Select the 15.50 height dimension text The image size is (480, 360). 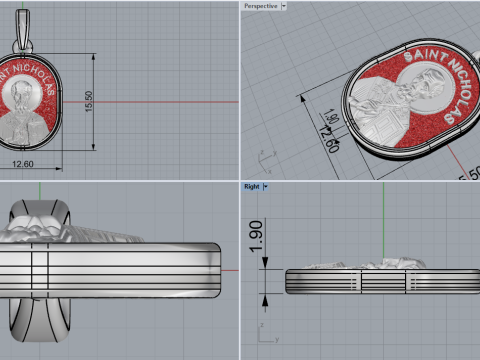tap(89, 101)
